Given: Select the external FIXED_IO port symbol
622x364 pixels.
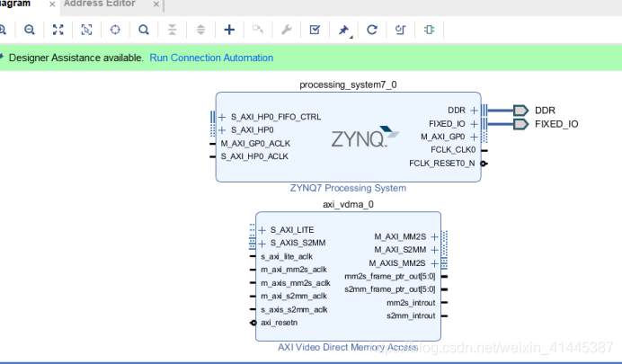Looking at the screenshot, I should pyautogui.click(x=520, y=124).
